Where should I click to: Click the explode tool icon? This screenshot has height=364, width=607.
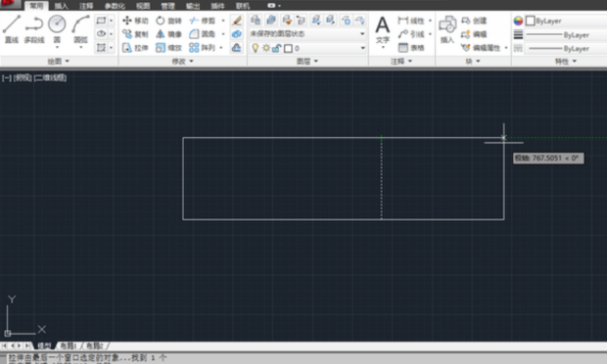point(237,34)
